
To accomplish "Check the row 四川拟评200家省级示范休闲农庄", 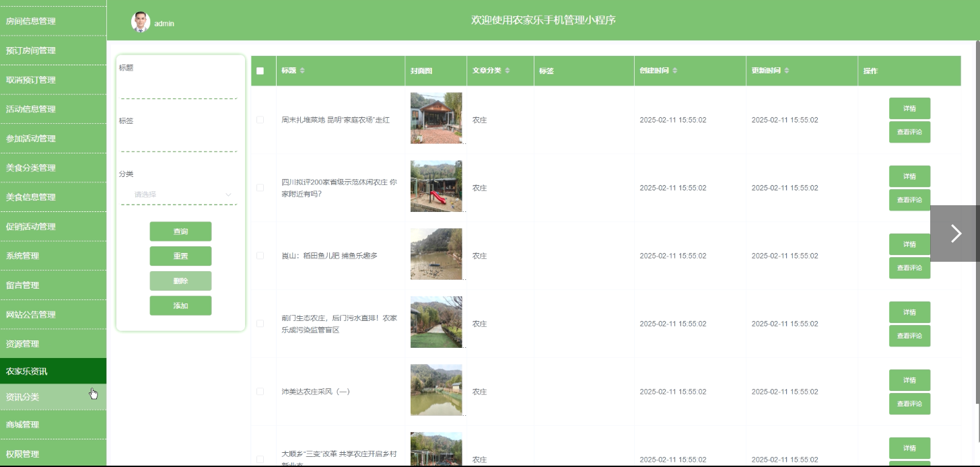I will pos(260,188).
